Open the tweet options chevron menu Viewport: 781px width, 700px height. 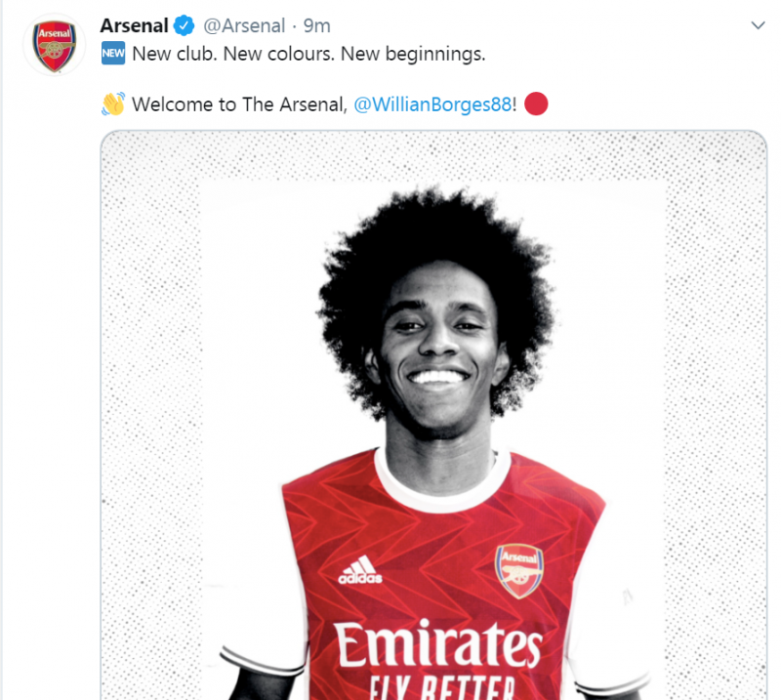[x=758, y=24]
